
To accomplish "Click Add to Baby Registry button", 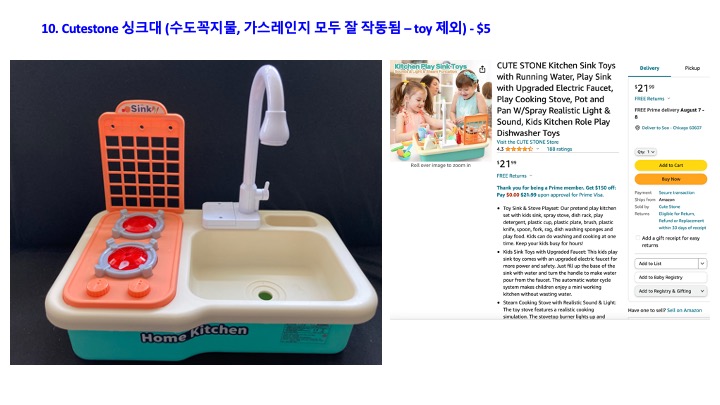I will tap(670, 277).
